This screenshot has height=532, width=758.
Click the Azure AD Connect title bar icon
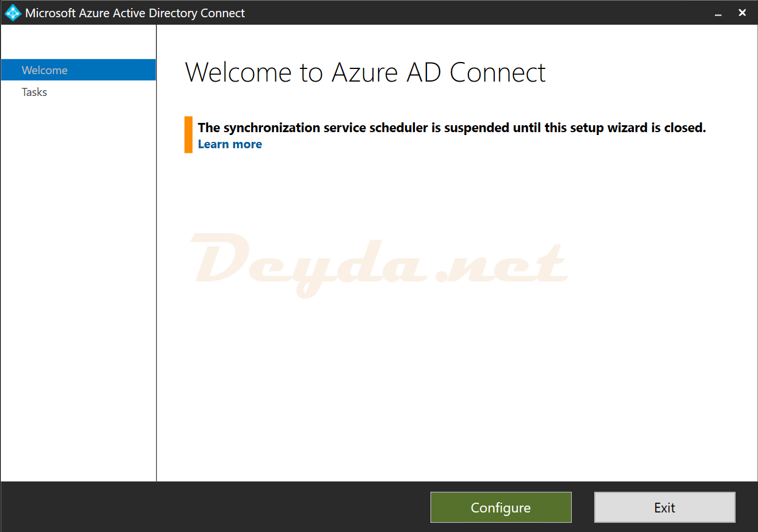coord(13,13)
